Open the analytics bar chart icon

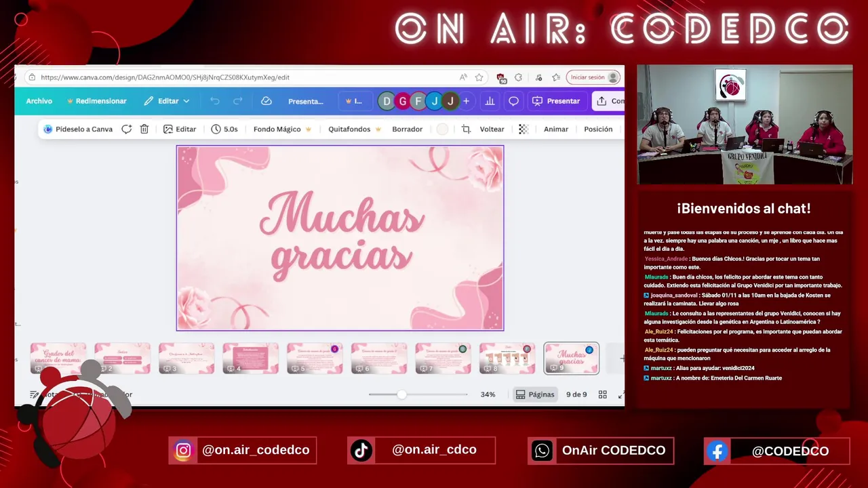click(x=490, y=101)
